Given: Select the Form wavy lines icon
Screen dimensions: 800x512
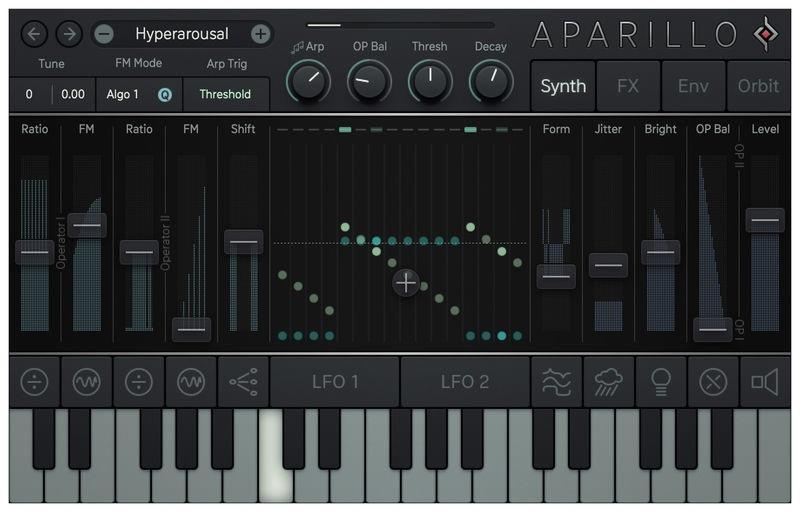Looking at the screenshot, I should (x=556, y=382).
